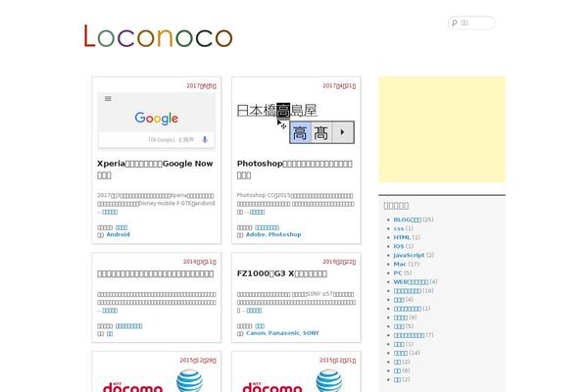
Task: Click the Photoshop tag link under the post
Action: [x=284, y=234]
